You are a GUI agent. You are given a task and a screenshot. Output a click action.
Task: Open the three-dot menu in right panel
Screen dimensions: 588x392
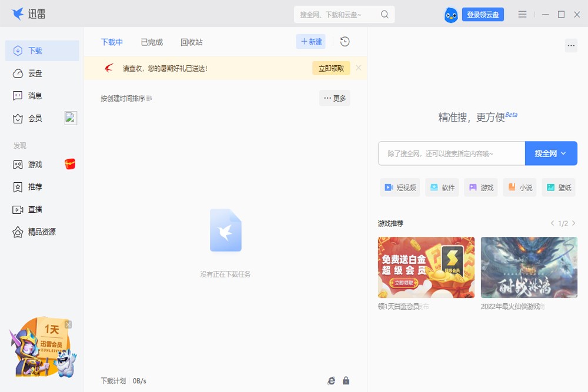pyautogui.click(x=571, y=46)
